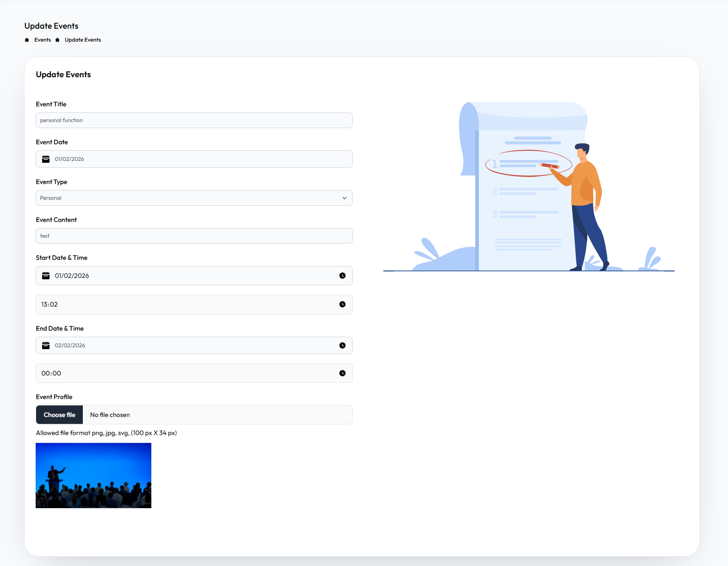Click clock icon in Start Date field
This screenshot has height=566, width=728.
[x=342, y=276]
